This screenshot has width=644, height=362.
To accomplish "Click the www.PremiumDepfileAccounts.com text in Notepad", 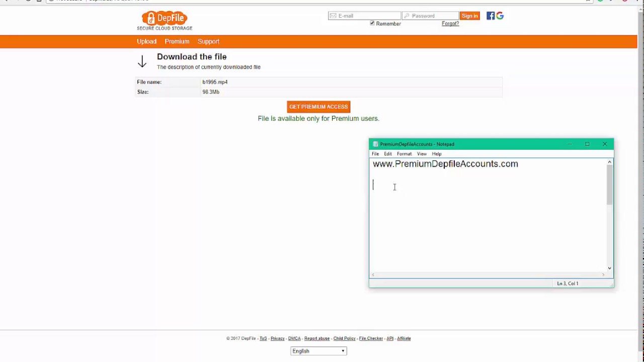I will 445,164.
